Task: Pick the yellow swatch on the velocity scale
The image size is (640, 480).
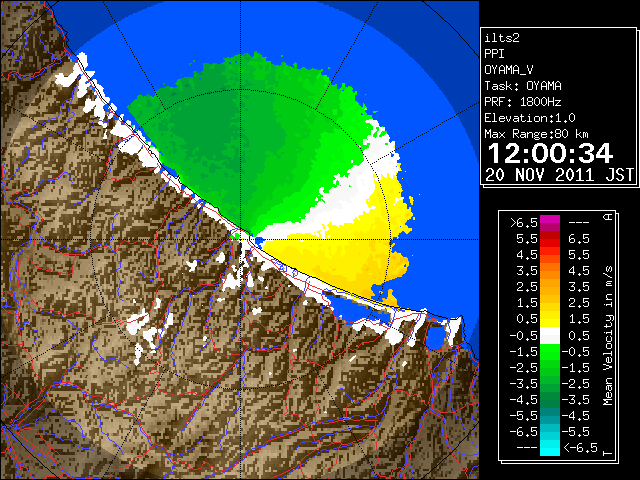Action: click(x=550, y=319)
